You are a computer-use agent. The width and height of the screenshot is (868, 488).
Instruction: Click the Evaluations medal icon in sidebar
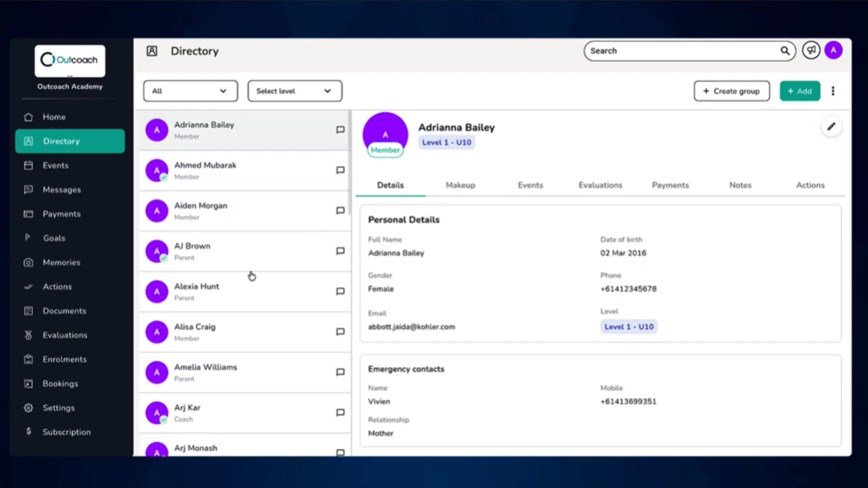28,335
